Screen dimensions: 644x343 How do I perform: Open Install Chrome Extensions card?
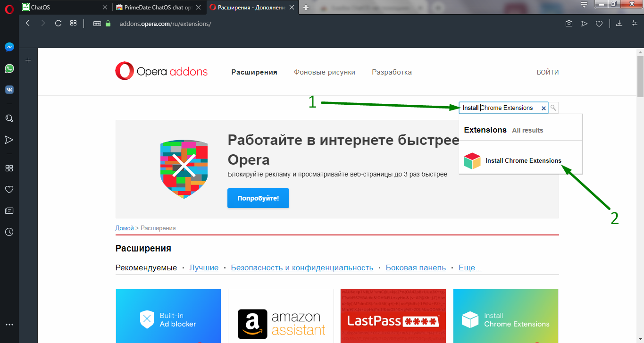coord(506,316)
